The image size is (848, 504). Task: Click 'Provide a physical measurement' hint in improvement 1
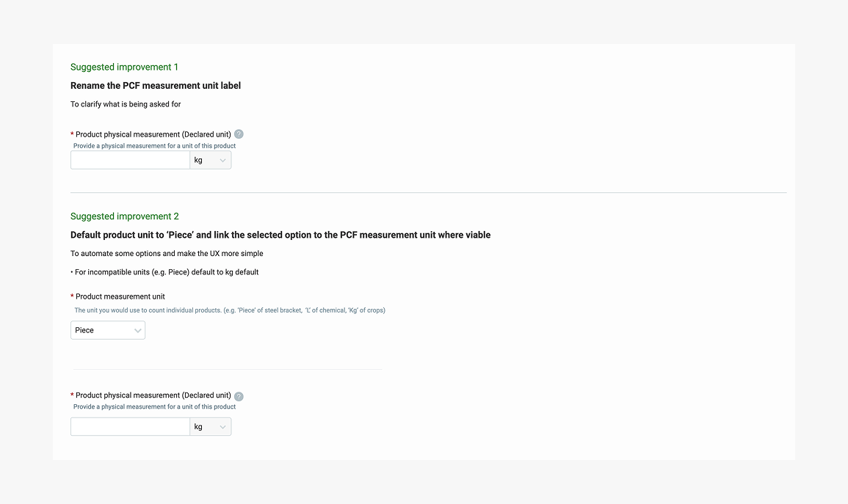(x=155, y=146)
